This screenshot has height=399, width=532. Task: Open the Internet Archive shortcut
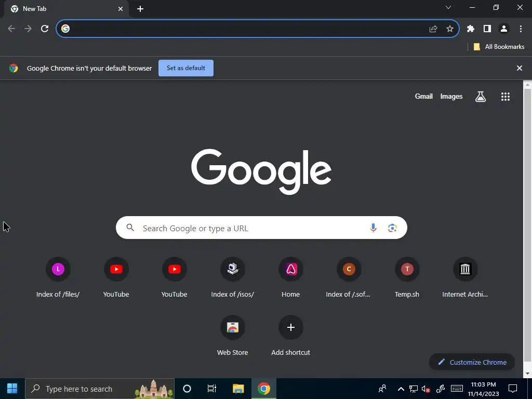coord(465,278)
